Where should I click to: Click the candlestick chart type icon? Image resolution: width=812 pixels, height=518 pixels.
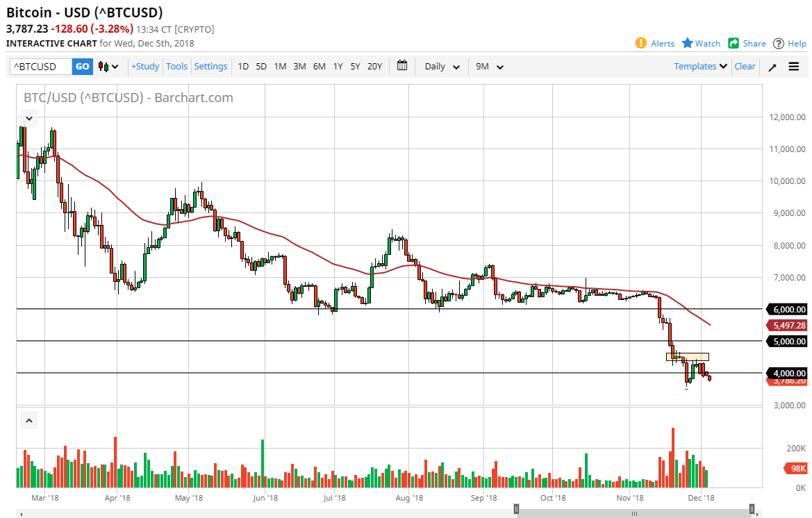tap(103, 66)
